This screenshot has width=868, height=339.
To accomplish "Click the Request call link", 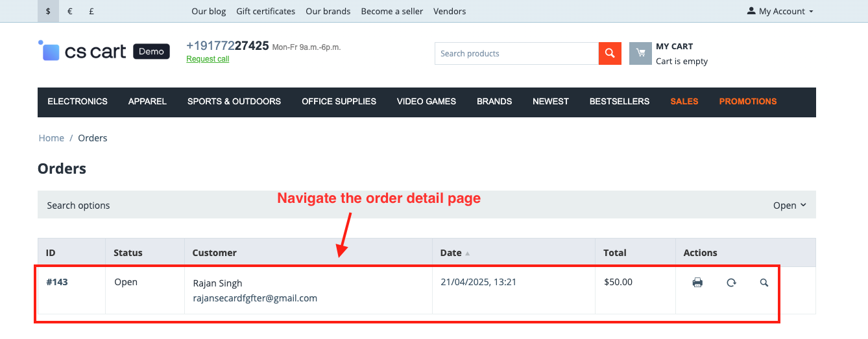I will click(x=208, y=59).
